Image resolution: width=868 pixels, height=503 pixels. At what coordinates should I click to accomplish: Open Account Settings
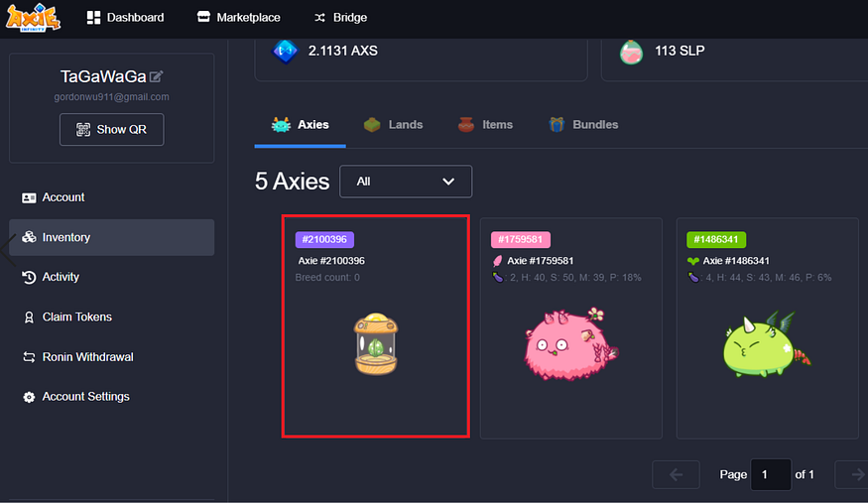tap(112, 397)
